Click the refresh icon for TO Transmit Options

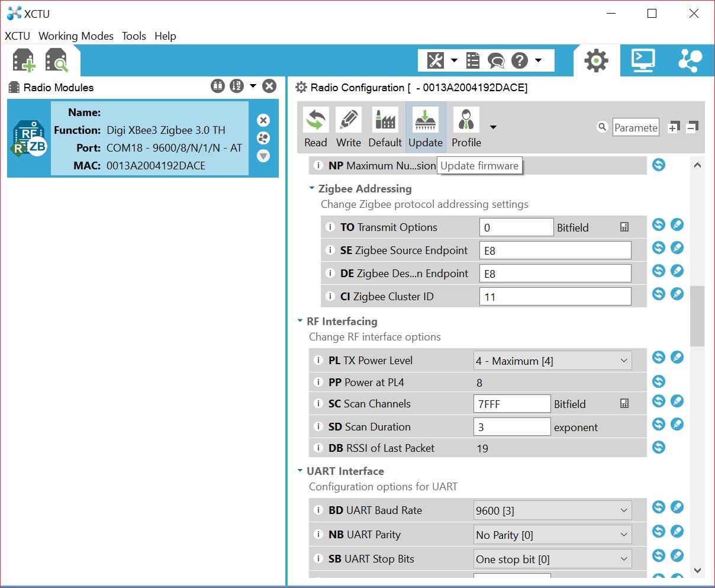659,224
